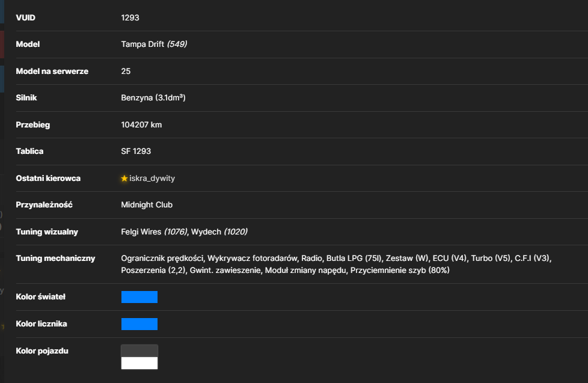Select Ogranicznik prędkości in mechanical tuning
Image resolution: width=588 pixels, height=383 pixels.
pyautogui.click(x=162, y=258)
